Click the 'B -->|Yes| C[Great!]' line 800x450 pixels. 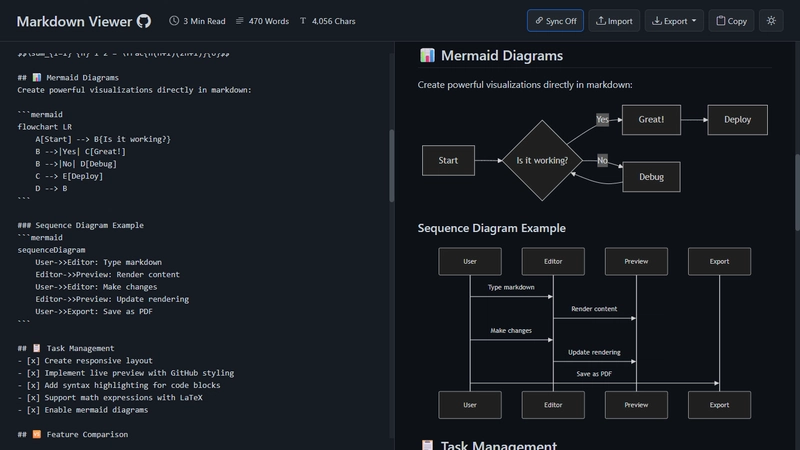click(x=80, y=151)
